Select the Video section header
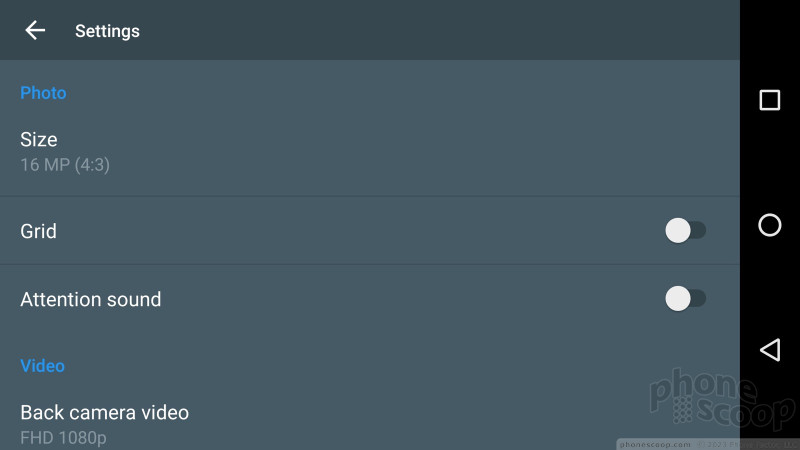Viewport: 800px width, 450px height. 42,366
